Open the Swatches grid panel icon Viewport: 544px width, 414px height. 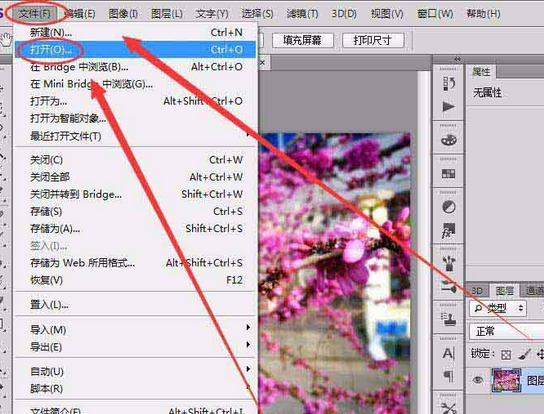click(449, 174)
